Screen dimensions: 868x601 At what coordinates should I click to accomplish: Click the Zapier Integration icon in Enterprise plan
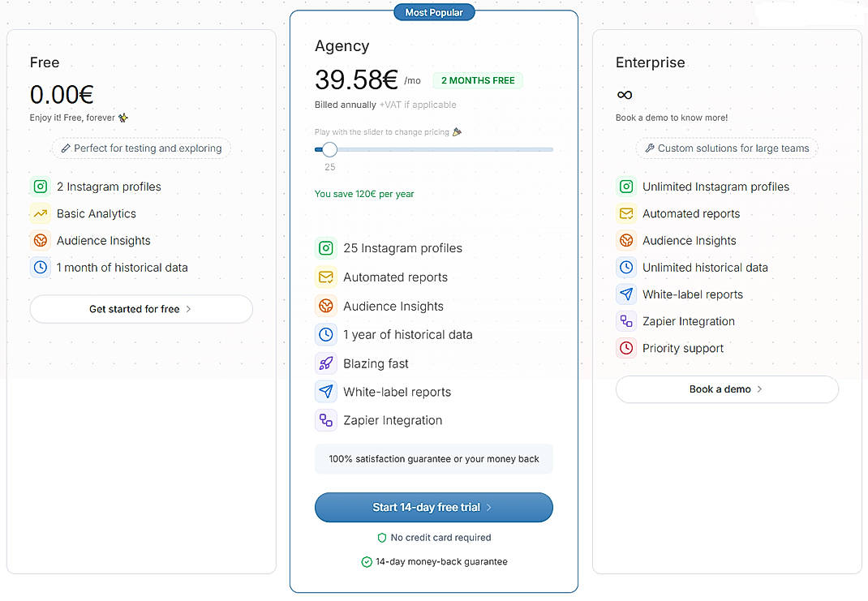[x=626, y=321]
